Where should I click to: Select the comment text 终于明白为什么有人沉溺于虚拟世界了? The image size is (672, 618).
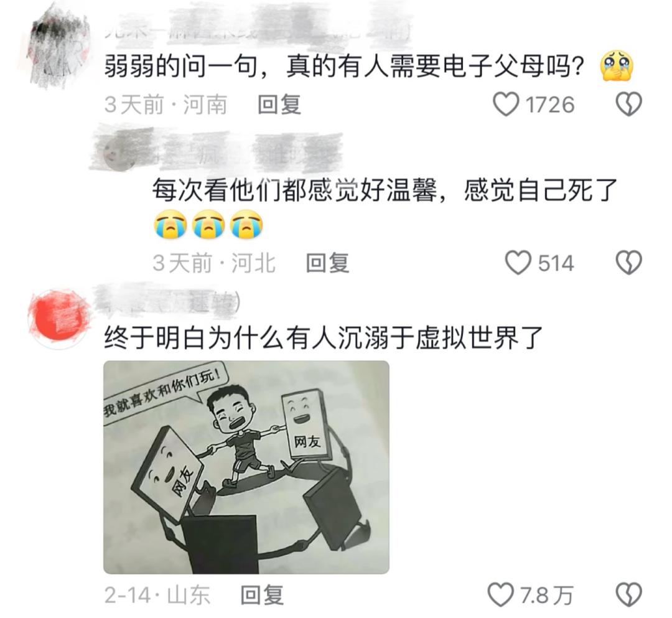(324, 339)
